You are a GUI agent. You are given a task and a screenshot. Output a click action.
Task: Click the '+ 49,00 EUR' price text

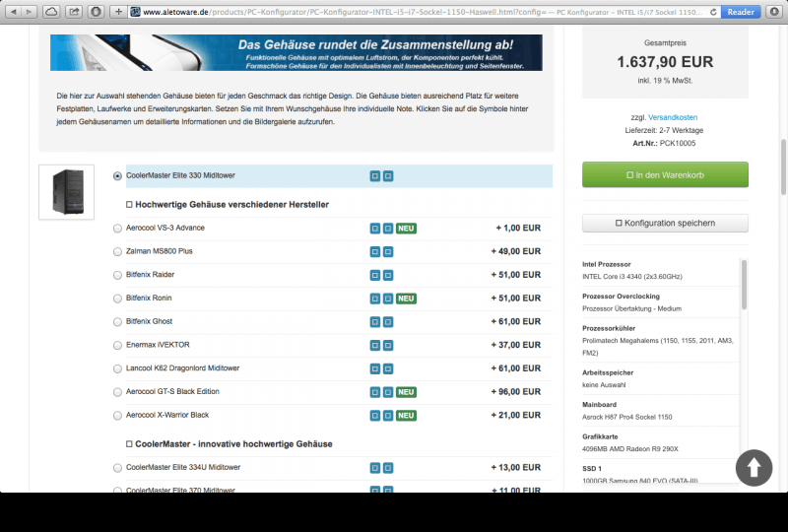tap(516, 251)
